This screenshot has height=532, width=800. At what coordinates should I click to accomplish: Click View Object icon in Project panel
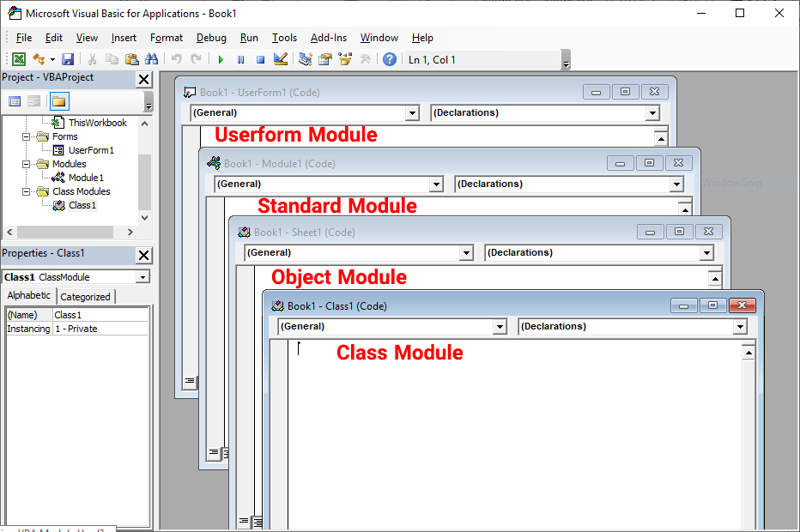point(34,101)
